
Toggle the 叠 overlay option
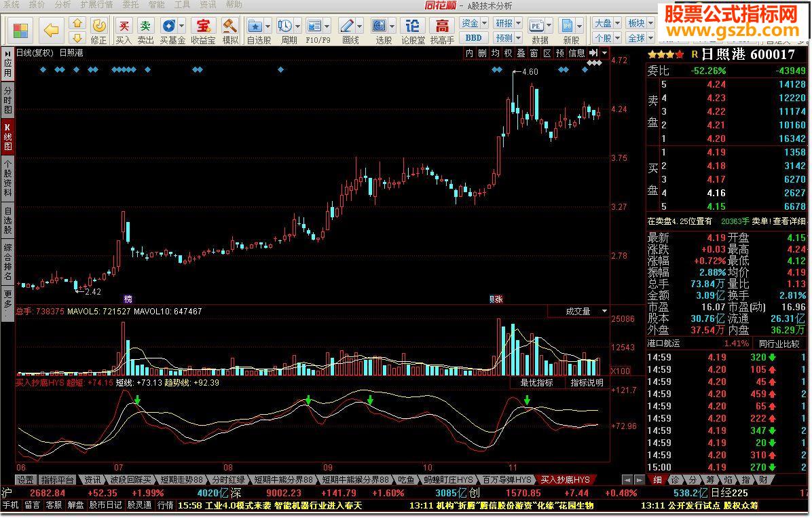(521, 53)
